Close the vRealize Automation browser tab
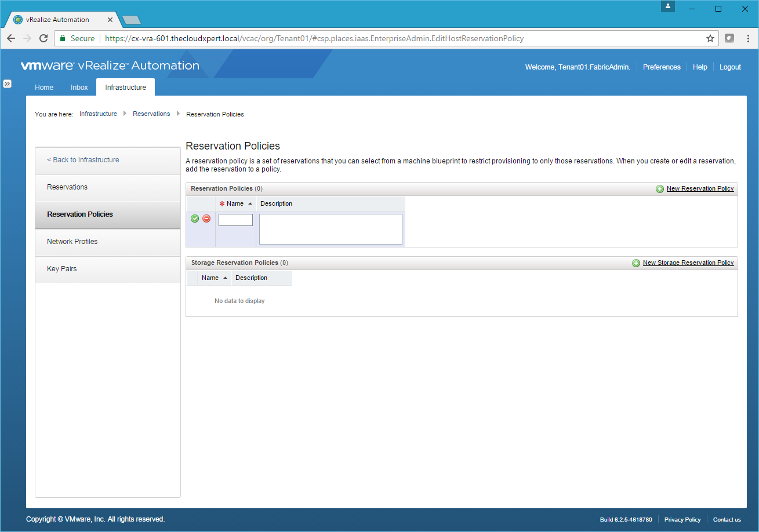This screenshot has width=759, height=532. [x=111, y=20]
